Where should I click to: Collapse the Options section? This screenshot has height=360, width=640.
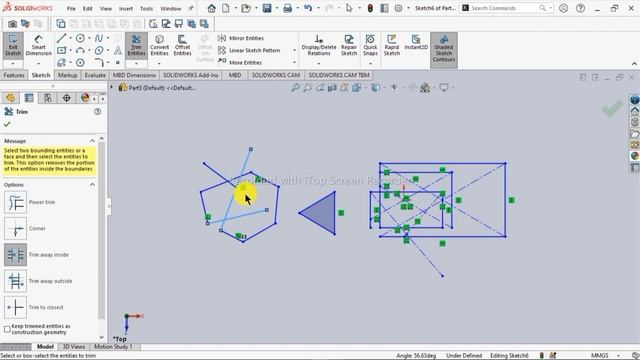pyautogui.click(x=92, y=184)
